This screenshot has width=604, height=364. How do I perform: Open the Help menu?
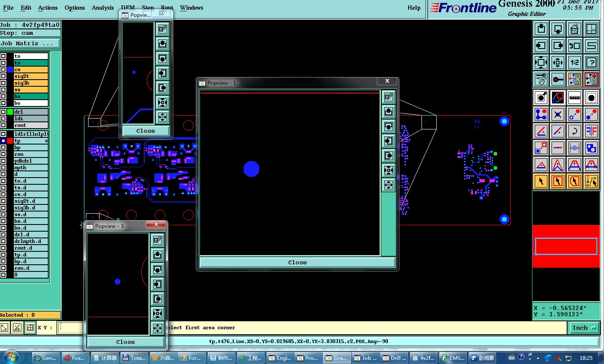pos(414,8)
